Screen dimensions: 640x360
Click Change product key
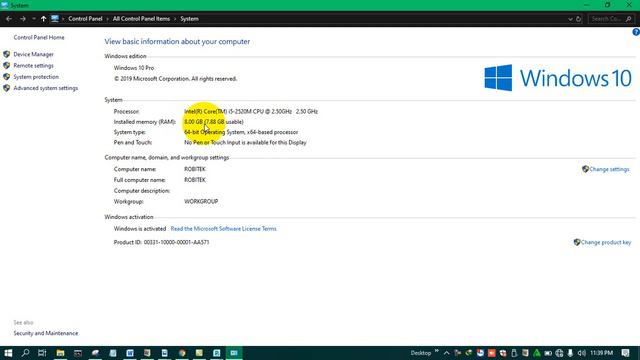coord(606,242)
